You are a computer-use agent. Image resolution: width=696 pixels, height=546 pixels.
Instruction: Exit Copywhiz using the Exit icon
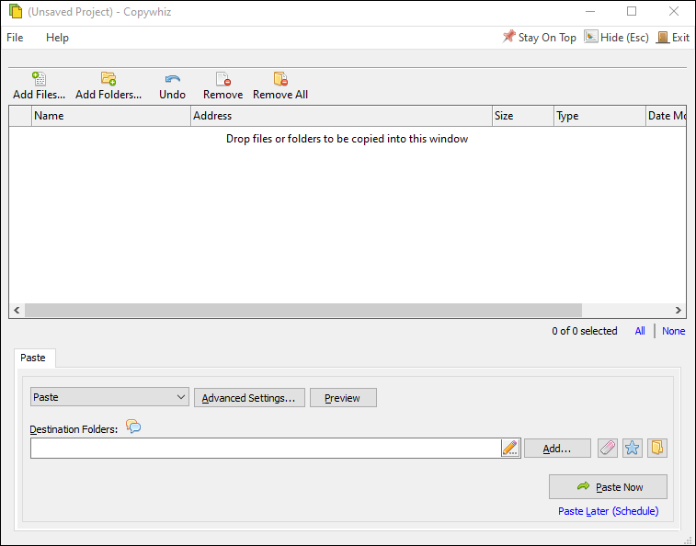pos(662,37)
